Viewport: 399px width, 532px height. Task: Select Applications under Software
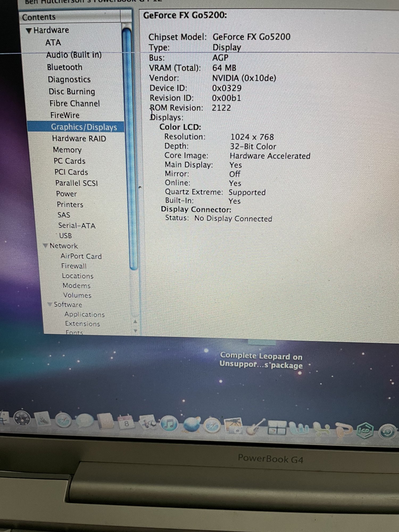pos(85,314)
